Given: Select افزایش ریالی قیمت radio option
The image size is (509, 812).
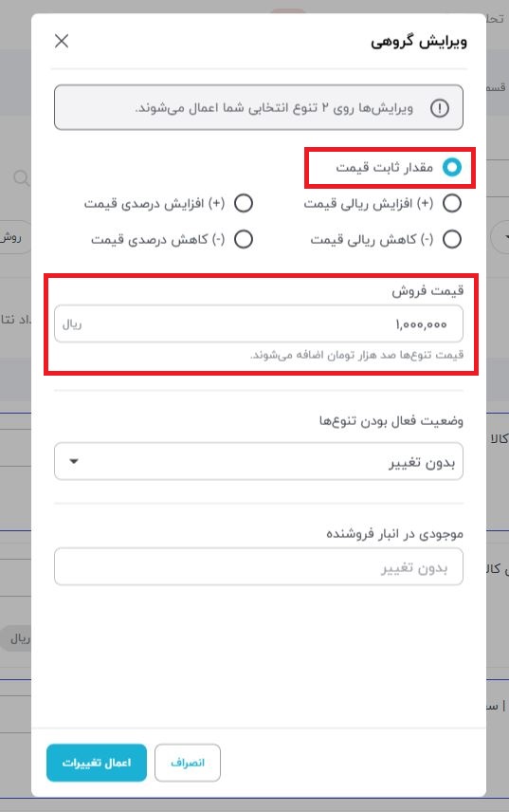Looking at the screenshot, I should (451, 204).
